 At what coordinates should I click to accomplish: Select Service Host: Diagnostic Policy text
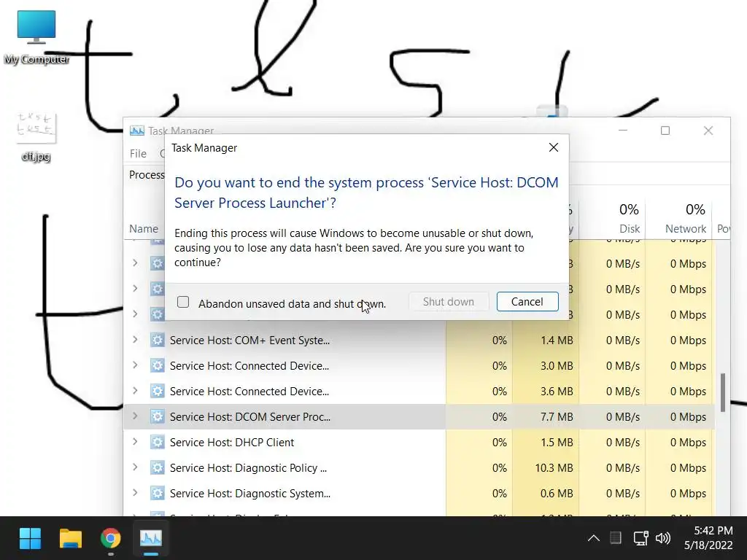(x=248, y=468)
